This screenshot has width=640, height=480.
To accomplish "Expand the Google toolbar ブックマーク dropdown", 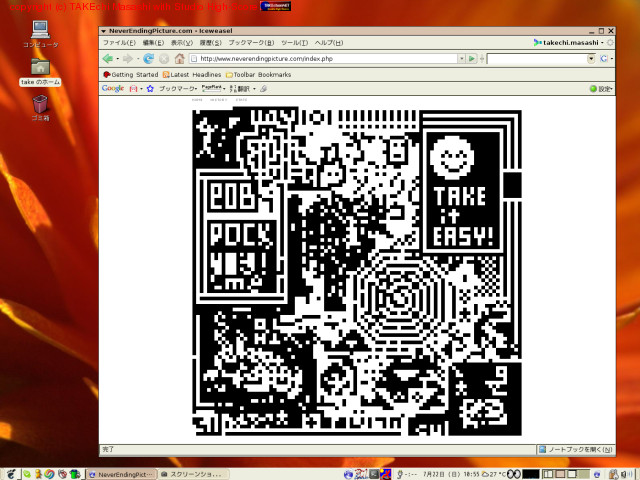I will (x=180, y=89).
